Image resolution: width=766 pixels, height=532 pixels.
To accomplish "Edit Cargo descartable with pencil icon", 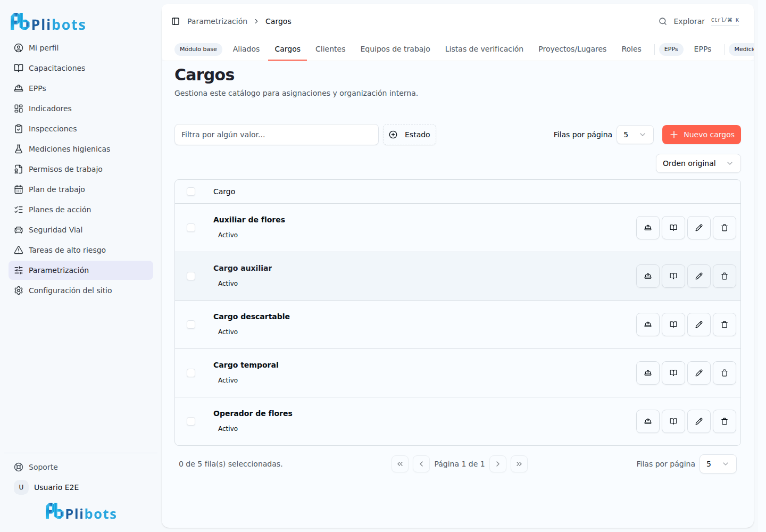I will (x=699, y=325).
